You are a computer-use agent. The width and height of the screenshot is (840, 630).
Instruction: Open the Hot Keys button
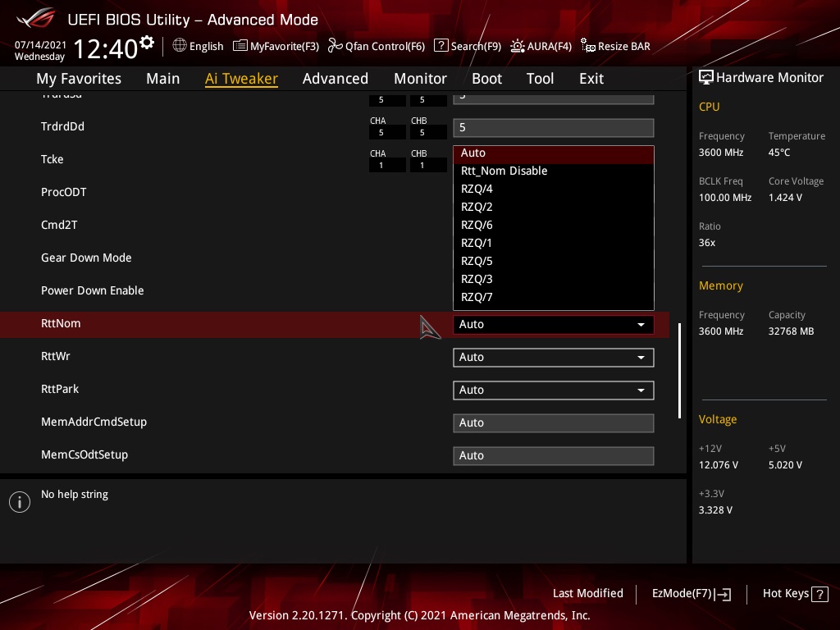pos(795,594)
